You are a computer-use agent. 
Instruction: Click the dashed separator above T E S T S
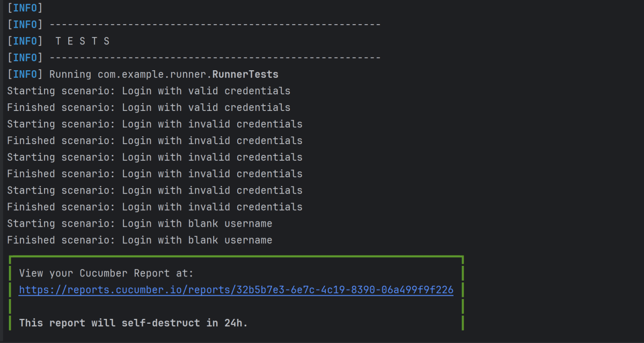click(x=215, y=25)
